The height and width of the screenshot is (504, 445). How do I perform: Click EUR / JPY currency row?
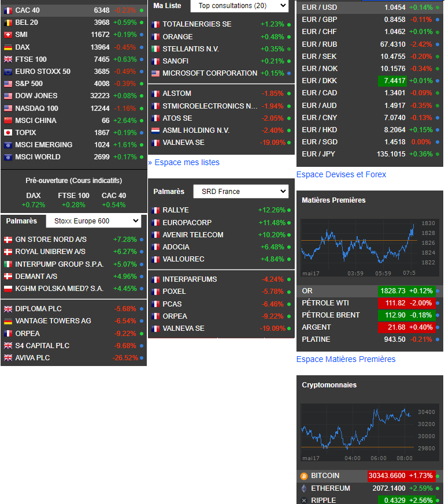tap(370, 154)
